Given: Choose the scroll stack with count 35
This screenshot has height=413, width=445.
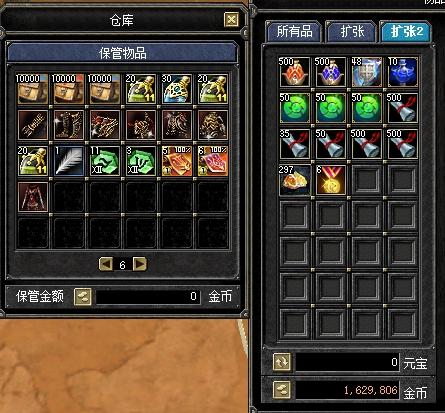Looking at the screenshot, I should (x=294, y=144).
